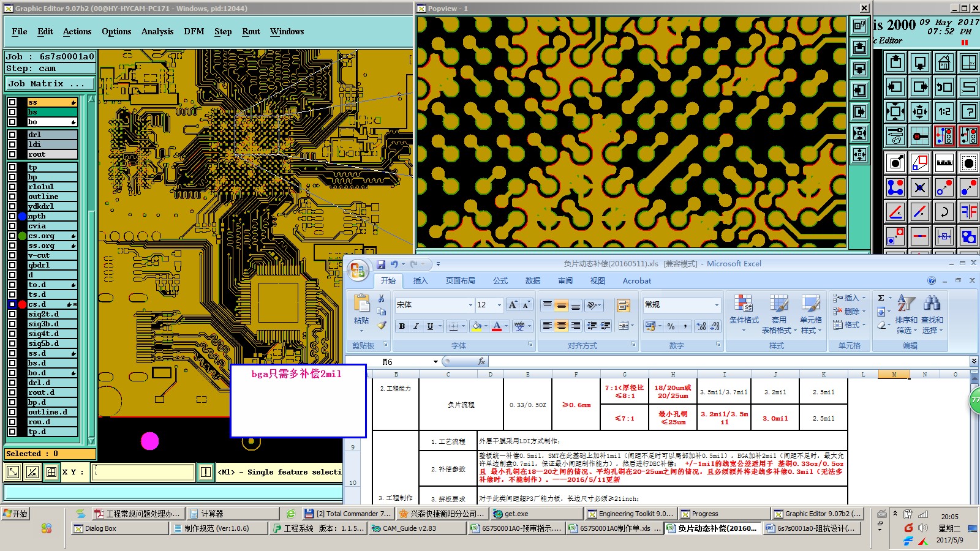Open number format dropdown 常规
Image resolution: width=980 pixels, height=551 pixels.
tap(717, 305)
